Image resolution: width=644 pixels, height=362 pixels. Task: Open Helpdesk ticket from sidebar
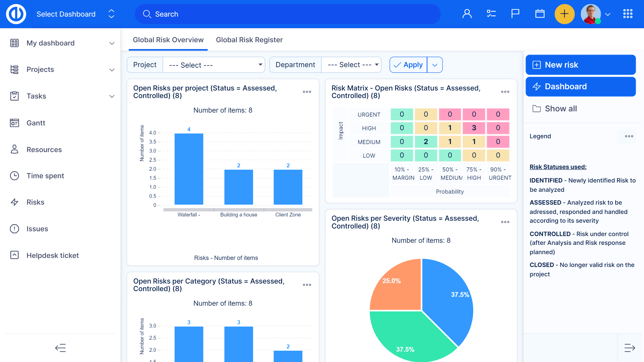coord(53,255)
